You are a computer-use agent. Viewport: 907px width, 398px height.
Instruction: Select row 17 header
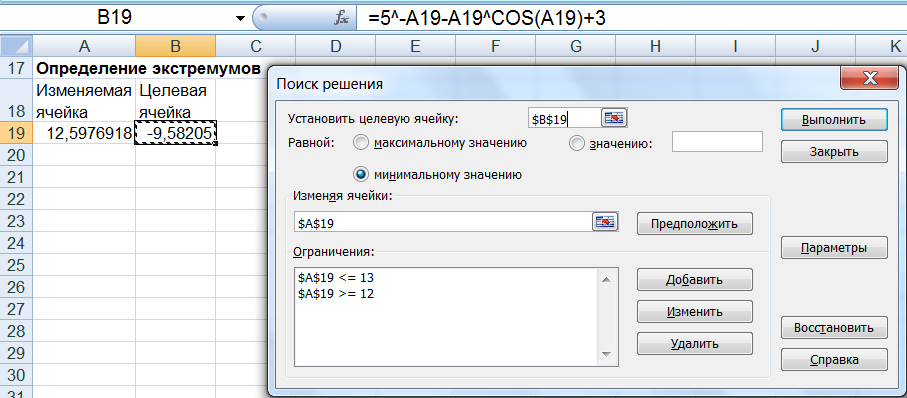(x=17, y=68)
